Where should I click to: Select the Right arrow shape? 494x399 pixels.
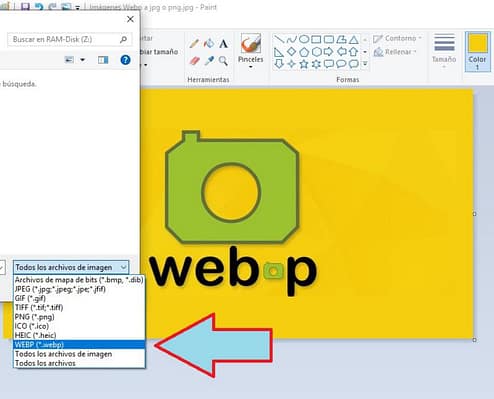(329, 52)
